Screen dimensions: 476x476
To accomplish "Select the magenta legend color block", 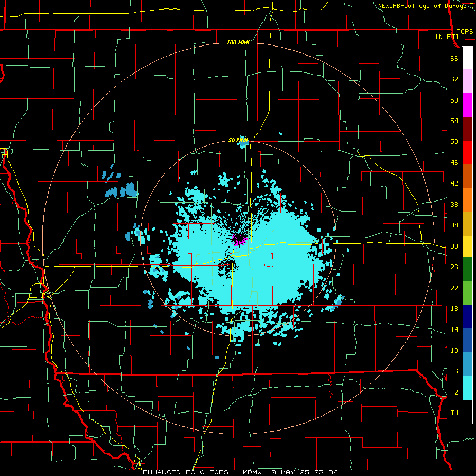I will coord(467,105).
